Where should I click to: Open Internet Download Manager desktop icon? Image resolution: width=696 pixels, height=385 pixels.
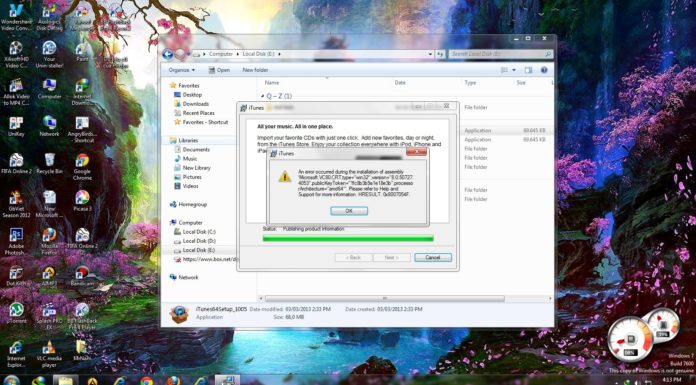[82, 92]
